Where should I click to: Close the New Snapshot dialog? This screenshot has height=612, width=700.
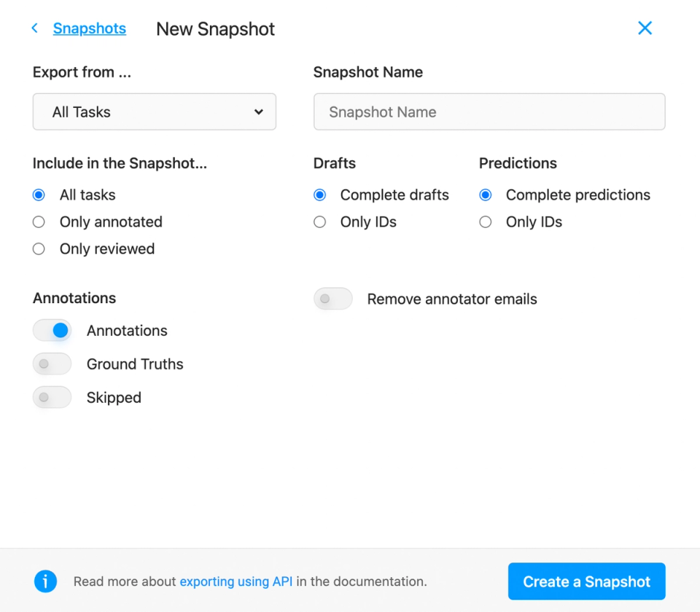[645, 28]
